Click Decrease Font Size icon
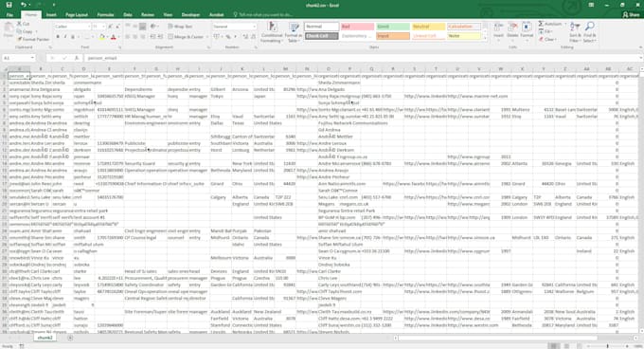This screenshot has height=349, width=644. click(117, 27)
